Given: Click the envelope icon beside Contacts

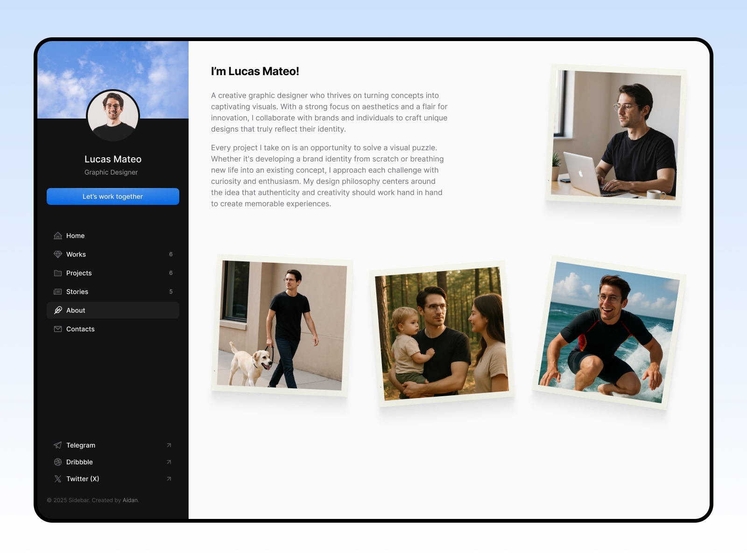Looking at the screenshot, I should click(x=57, y=329).
